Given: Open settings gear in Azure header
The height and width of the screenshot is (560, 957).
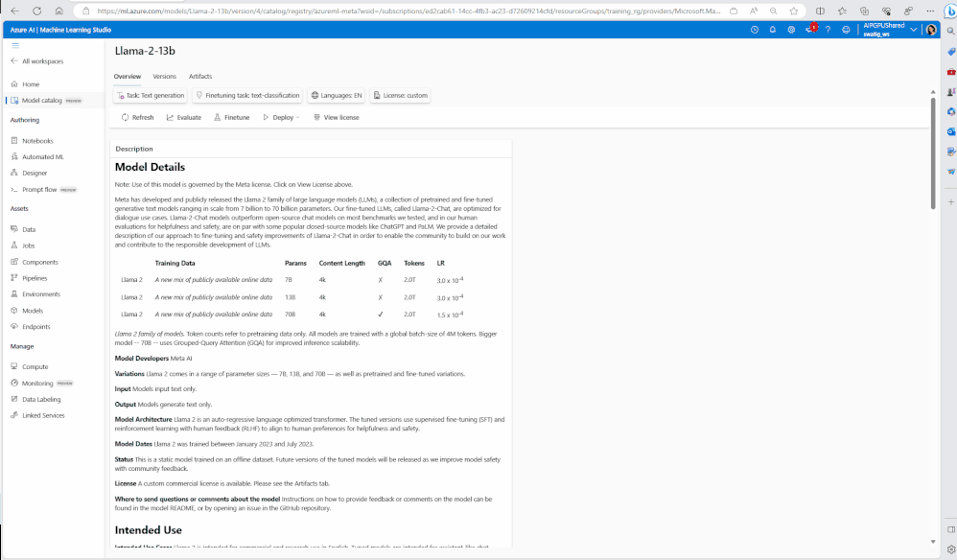Looking at the screenshot, I should click(x=791, y=30).
